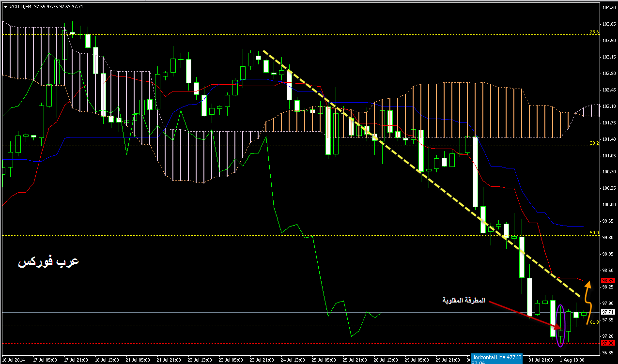Click the 1 Aug 13:00 time label

click(572, 360)
